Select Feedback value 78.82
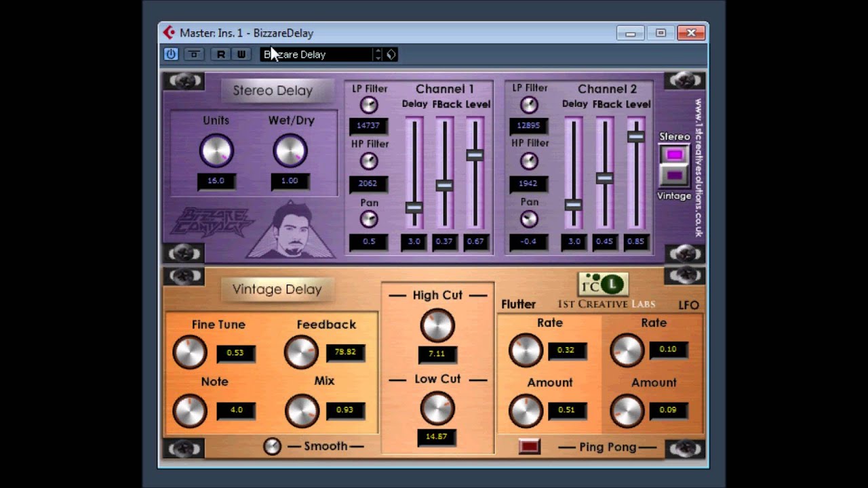Viewport: 868px width, 488px height. 345,352
